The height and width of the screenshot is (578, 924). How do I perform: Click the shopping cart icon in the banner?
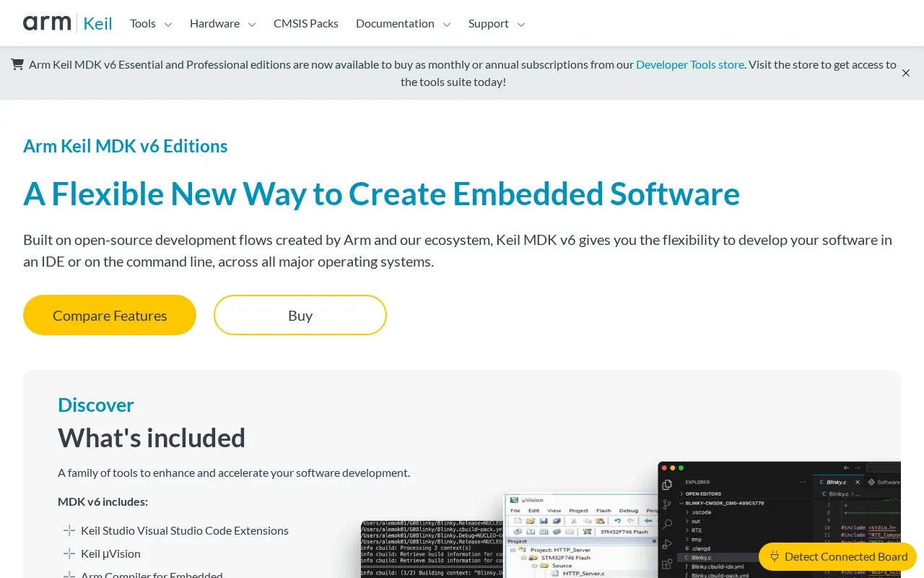point(17,64)
